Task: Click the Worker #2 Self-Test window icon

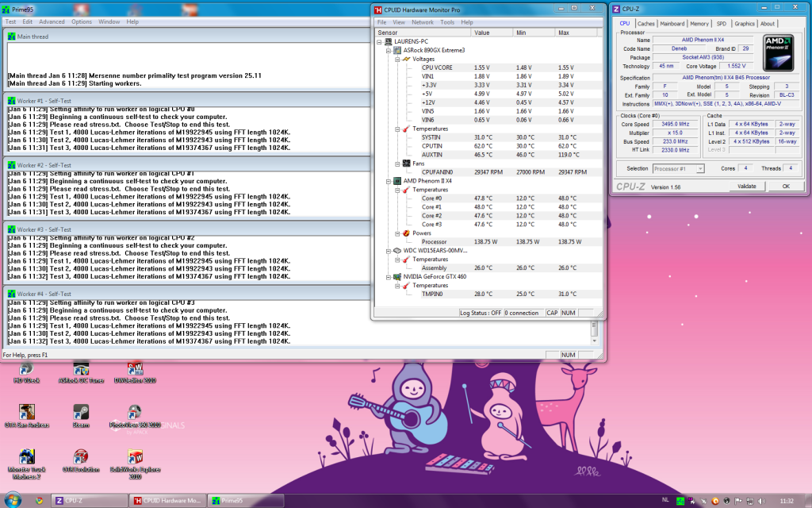Action: (x=11, y=165)
